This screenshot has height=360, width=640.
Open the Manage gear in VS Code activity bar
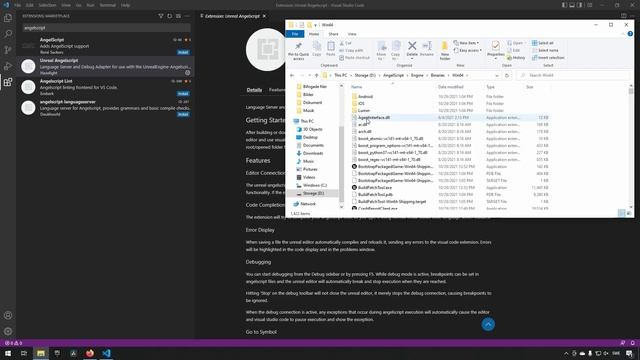point(8,331)
